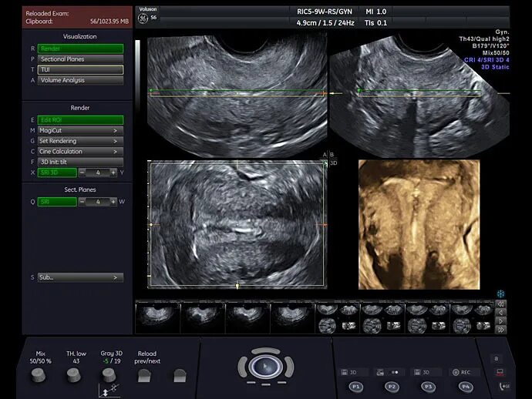Switch to Sectional Planes visualization
The width and height of the screenshot is (532, 399).
(x=80, y=59)
